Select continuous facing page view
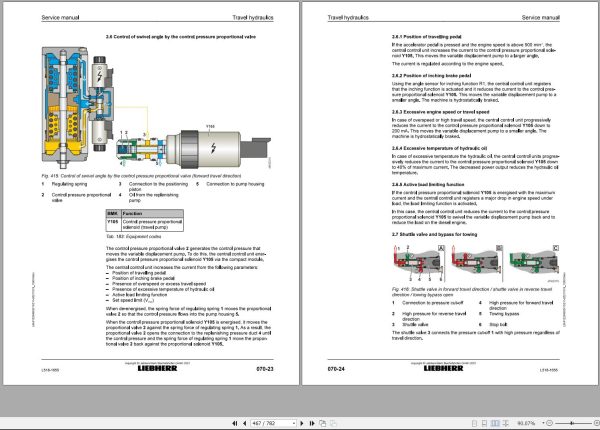 [x=505, y=423]
